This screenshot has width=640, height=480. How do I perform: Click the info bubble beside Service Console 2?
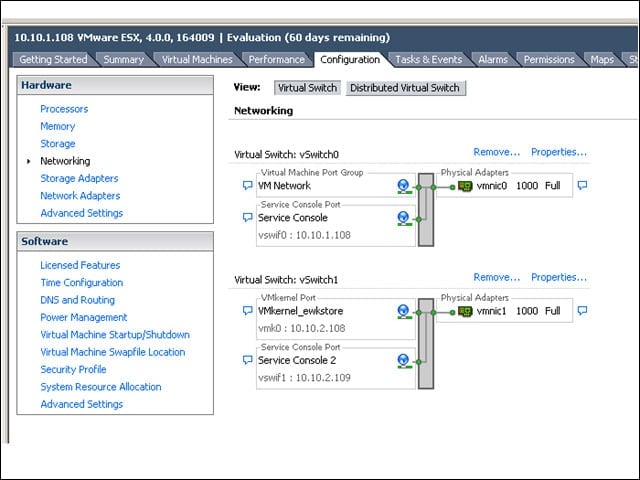coord(247,360)
